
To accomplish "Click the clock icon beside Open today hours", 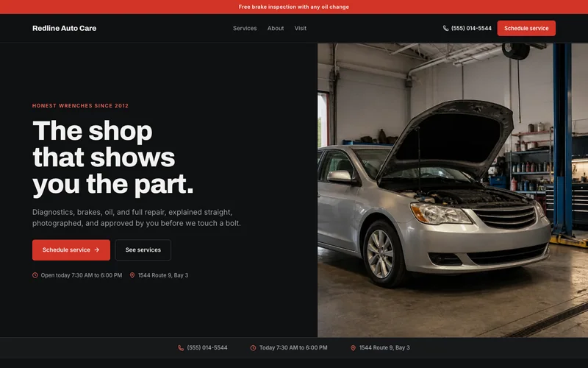I will click(35, 275).
